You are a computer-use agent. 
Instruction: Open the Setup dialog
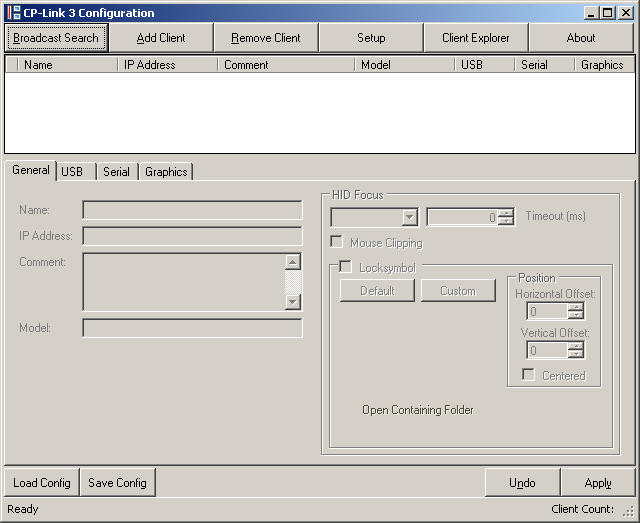pyautogui.click(x=371, y=38)
